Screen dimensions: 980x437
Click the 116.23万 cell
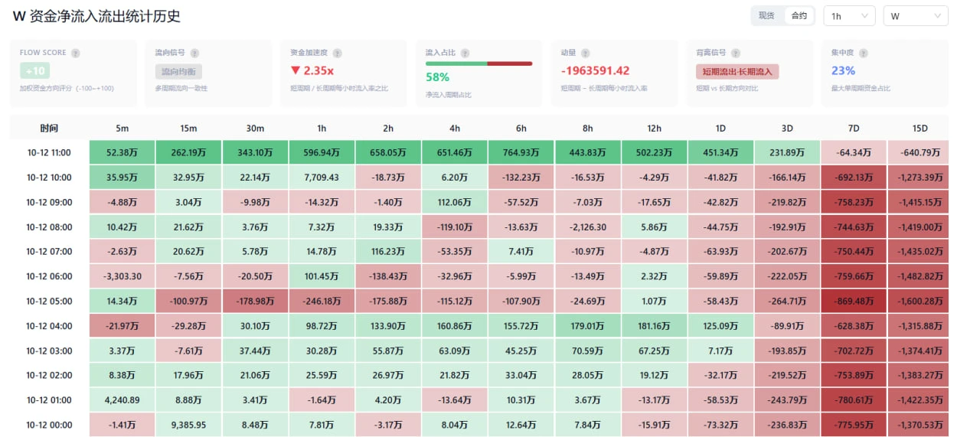pos(388,252)
